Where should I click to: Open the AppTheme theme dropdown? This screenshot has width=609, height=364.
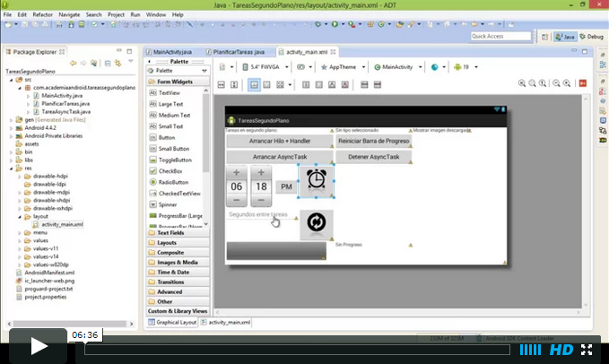(343, 67)
